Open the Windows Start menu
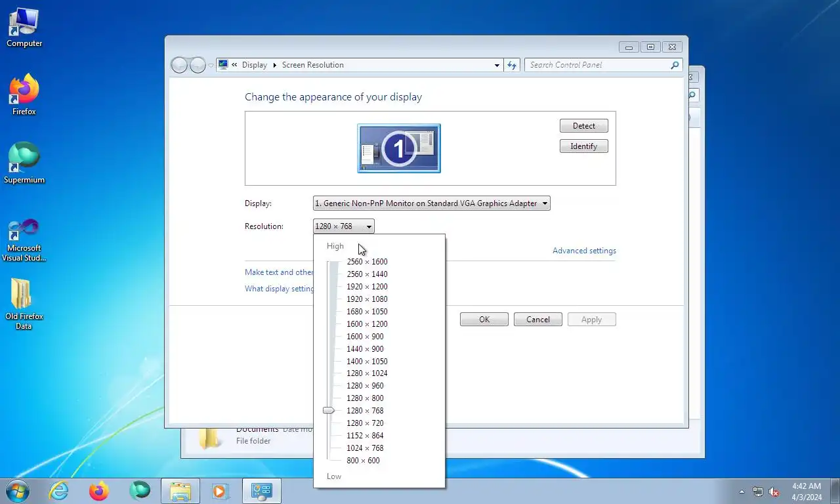 click(x=17, y=491)
